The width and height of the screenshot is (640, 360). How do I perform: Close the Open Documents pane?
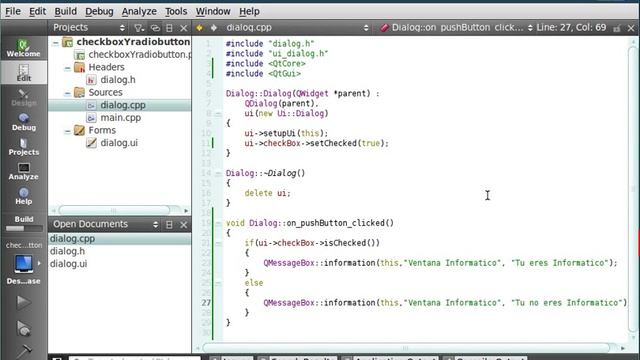[184, 224]
